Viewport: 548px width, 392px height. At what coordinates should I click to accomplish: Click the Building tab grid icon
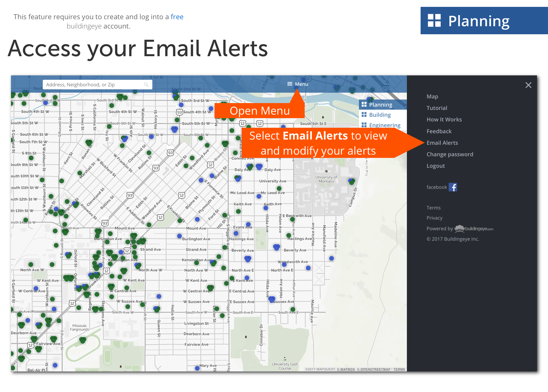364,115
